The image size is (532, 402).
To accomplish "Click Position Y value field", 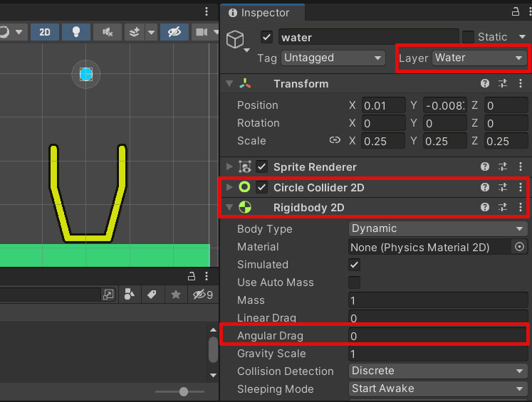I will 445,105.
